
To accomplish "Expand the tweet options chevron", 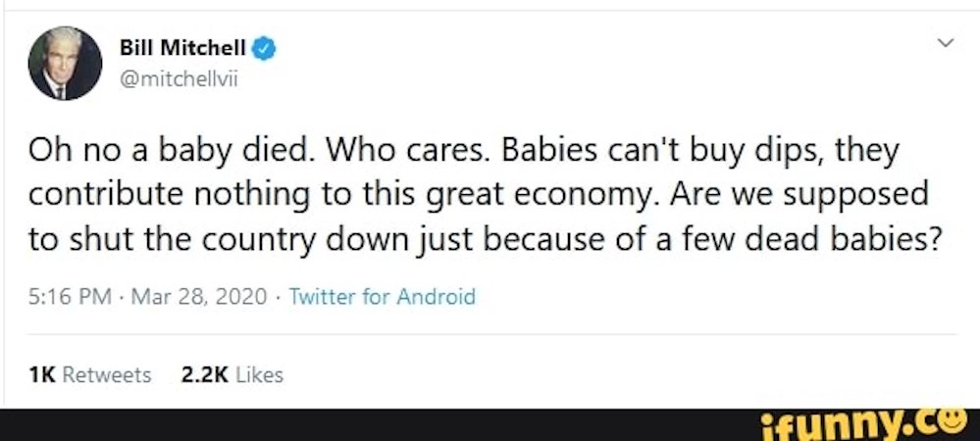I will tap(945, 43).
